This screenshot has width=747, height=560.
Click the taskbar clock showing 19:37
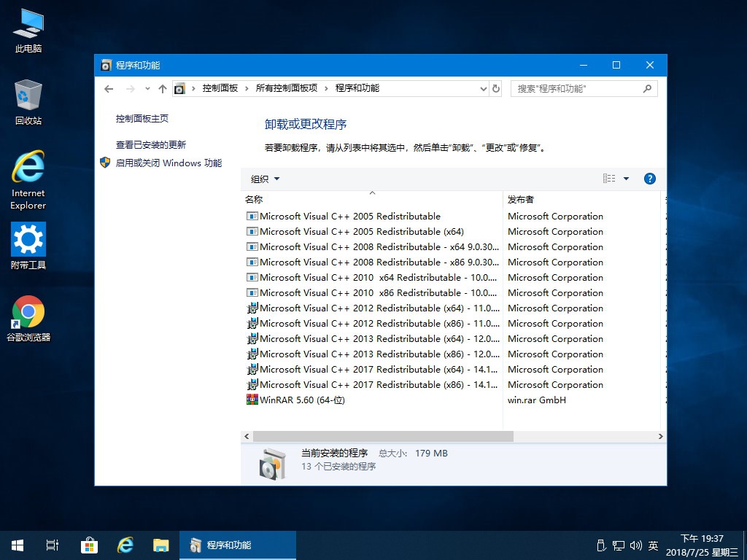[x=702, y=545]
